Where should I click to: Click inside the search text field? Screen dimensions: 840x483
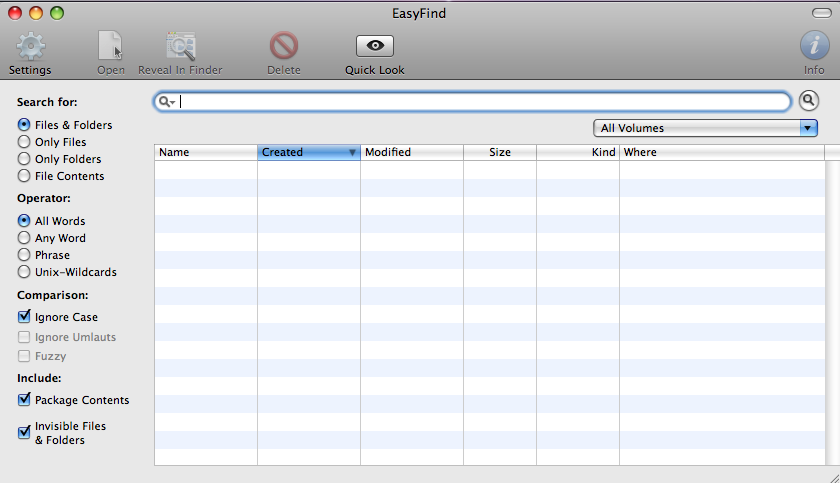(480, 102)
